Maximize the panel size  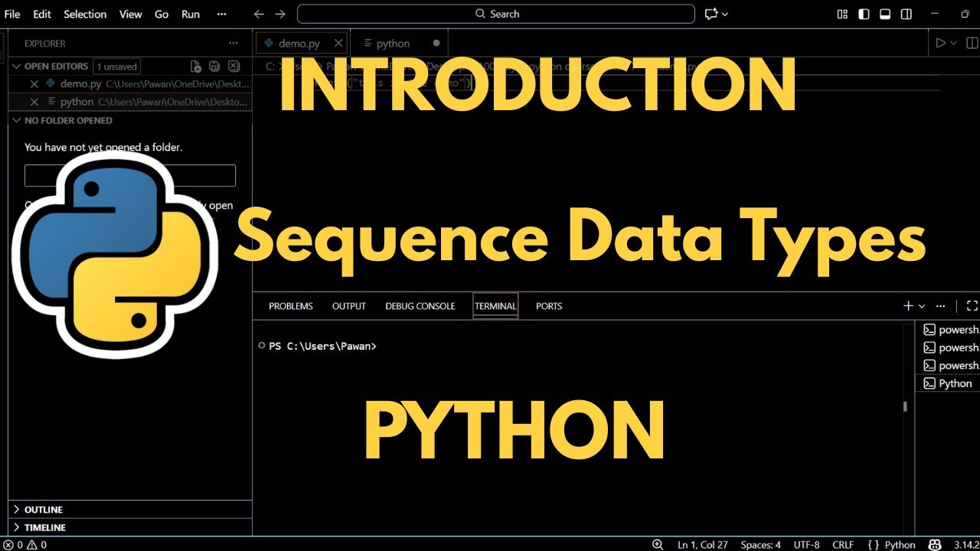pos(972,306)
